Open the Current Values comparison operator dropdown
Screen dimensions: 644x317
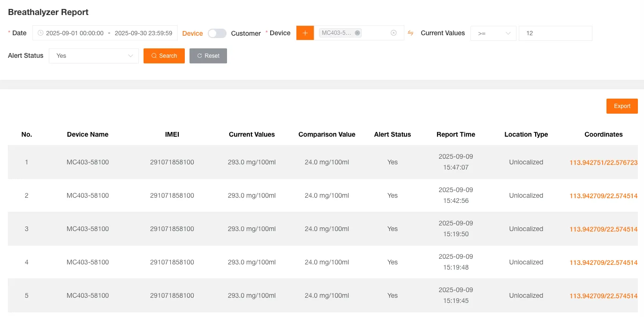pyautogui.click(x=493, y=33)
